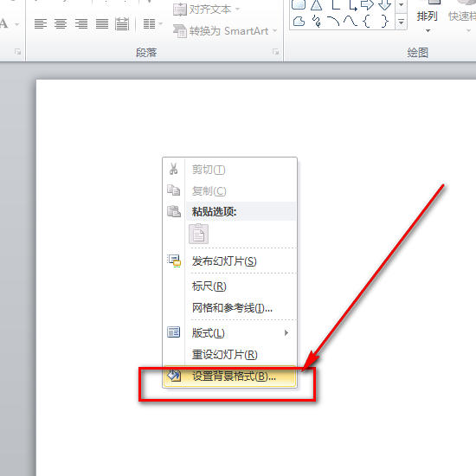Image resolution: width=476 pixels, height=476 pixels.
Task: Click the paste option clipboard icon
Action: (x=198, y=234)
